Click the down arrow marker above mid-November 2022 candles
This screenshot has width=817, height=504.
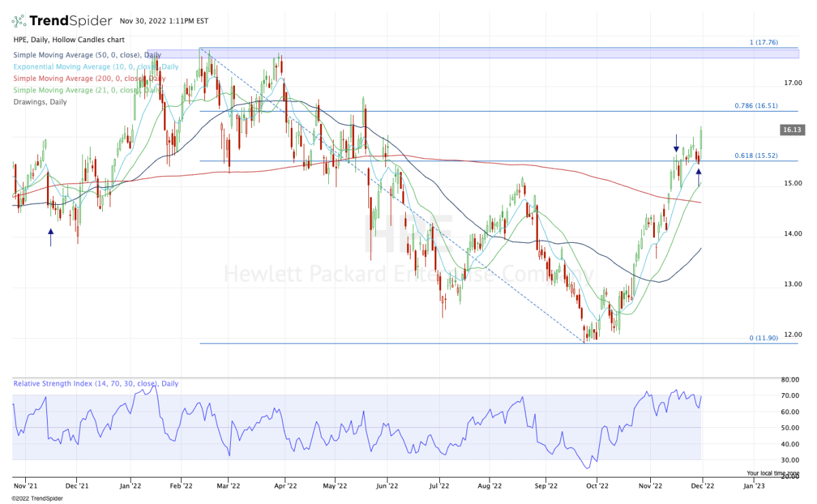coord(676,143)
